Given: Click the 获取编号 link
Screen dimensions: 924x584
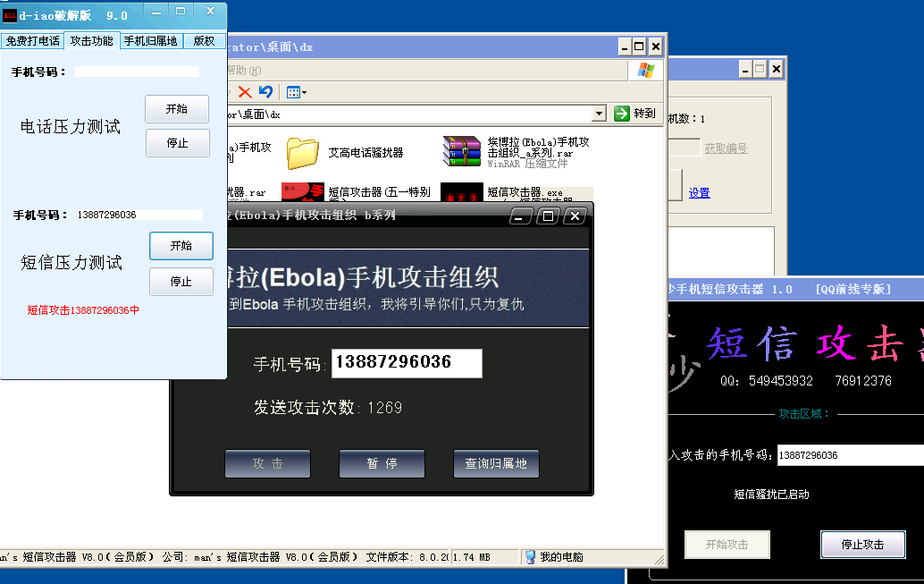Looking at the screenshot, I should (726, 148).
